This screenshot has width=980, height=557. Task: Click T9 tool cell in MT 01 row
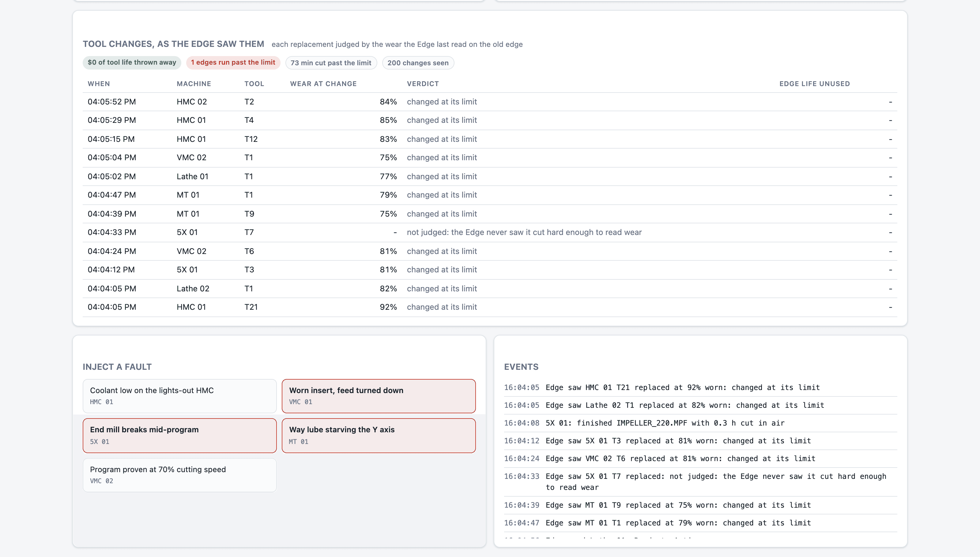coord(249,214)
